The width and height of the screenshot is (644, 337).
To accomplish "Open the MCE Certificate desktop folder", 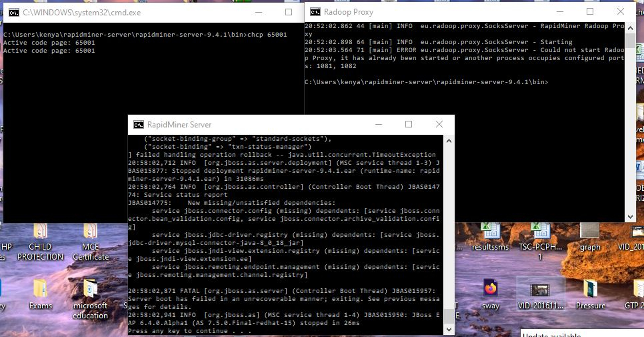I will [x=91, y=242].
